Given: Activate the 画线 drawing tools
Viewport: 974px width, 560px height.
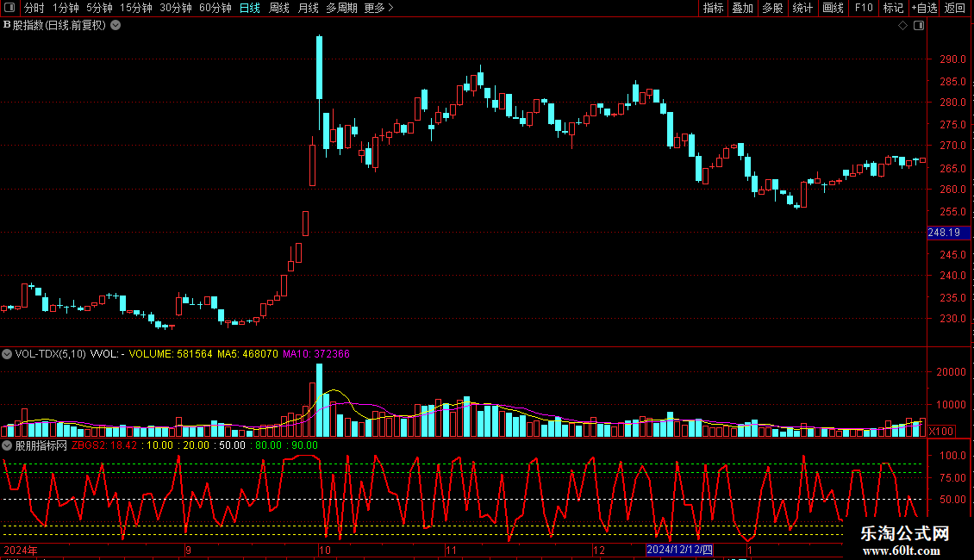Looking at the screenshot, I should (833, 8).
